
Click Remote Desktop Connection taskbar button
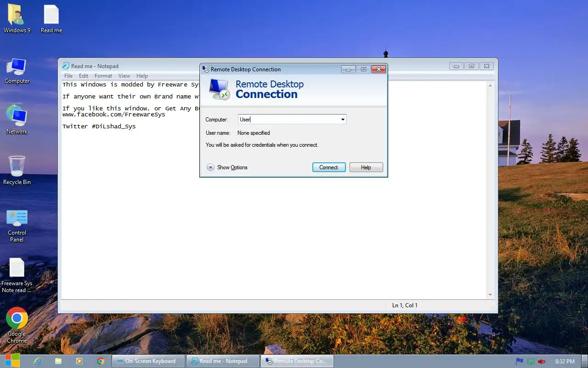coord(297,361)
